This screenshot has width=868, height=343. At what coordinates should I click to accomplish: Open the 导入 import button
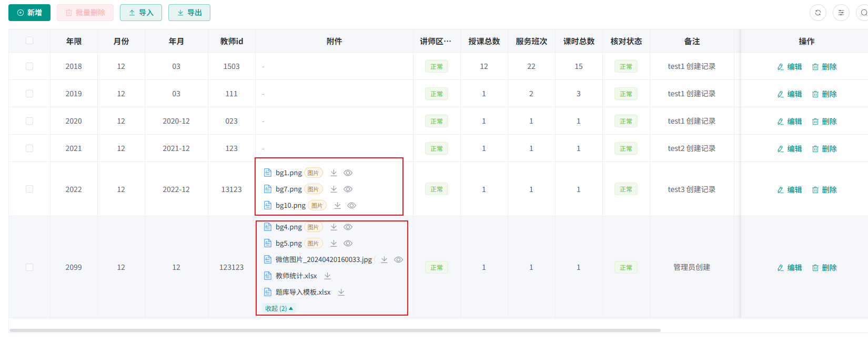[x=141, y=13]
